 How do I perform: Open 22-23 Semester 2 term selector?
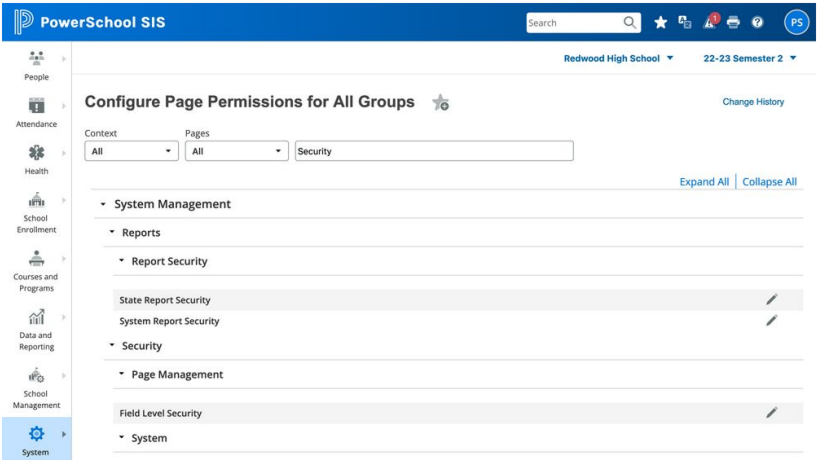(749, 59)
